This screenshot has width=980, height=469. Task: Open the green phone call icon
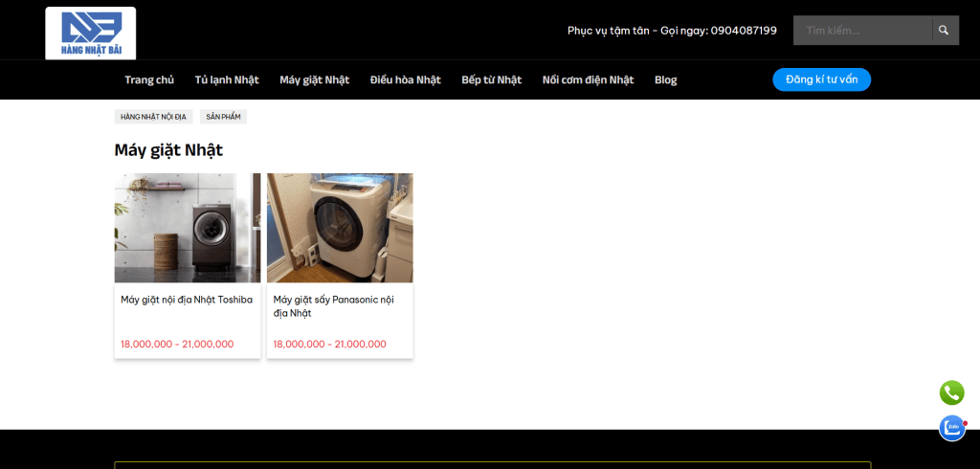pyautogui.click(x=952, y=392)
